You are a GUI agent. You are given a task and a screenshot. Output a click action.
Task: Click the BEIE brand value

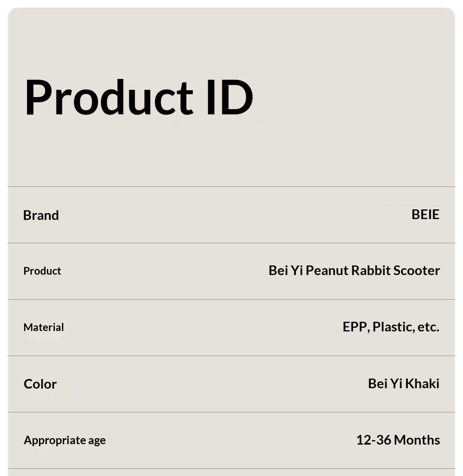pos(425,214)
